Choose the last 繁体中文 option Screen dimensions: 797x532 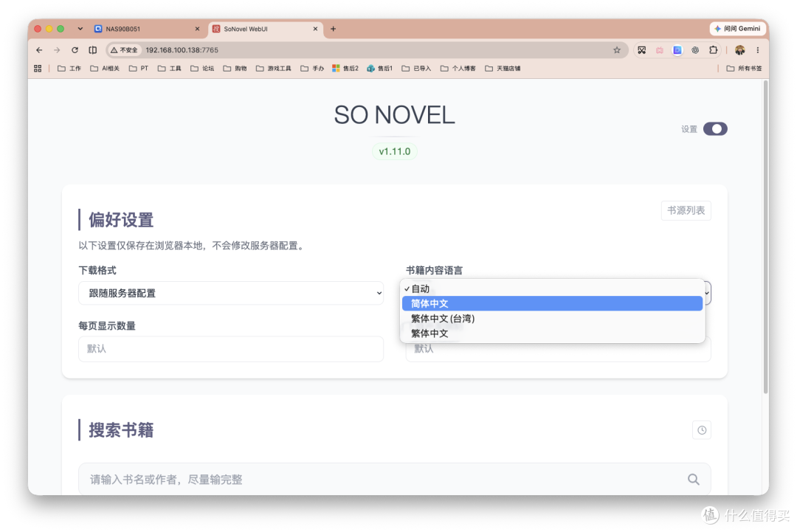(x=552, y=334)
